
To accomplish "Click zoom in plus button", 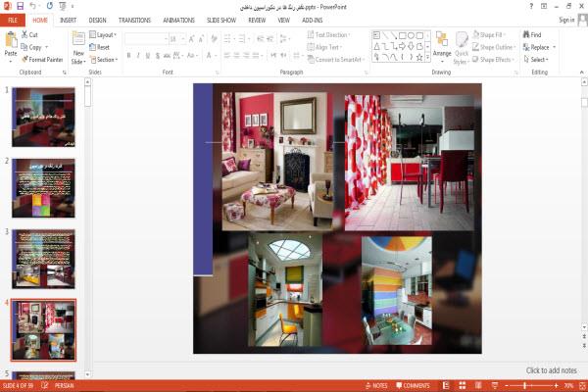I will pos(556,385).
